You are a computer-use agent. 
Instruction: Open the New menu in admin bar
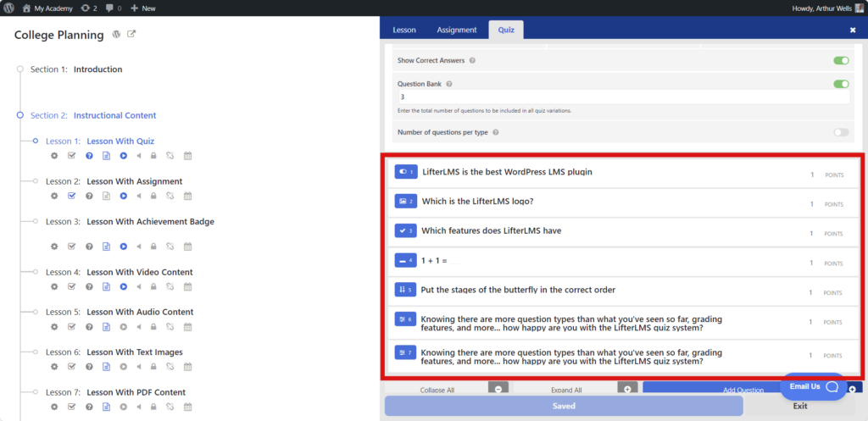click(142, 8)
